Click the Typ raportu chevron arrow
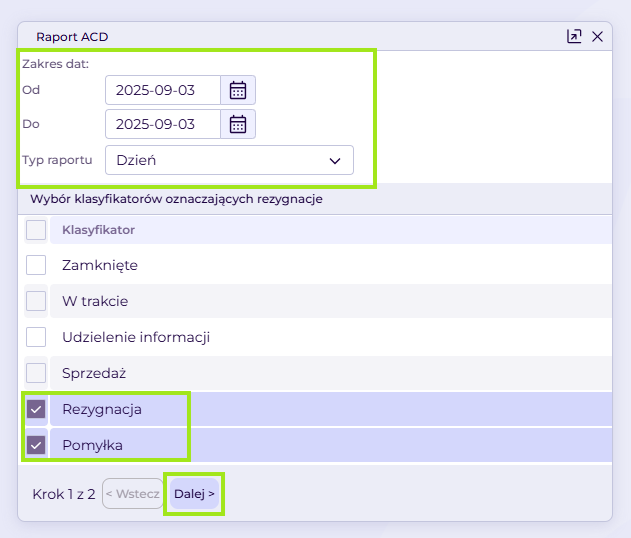Viewport: 631px width, 538px height. [x=335, y=161]
